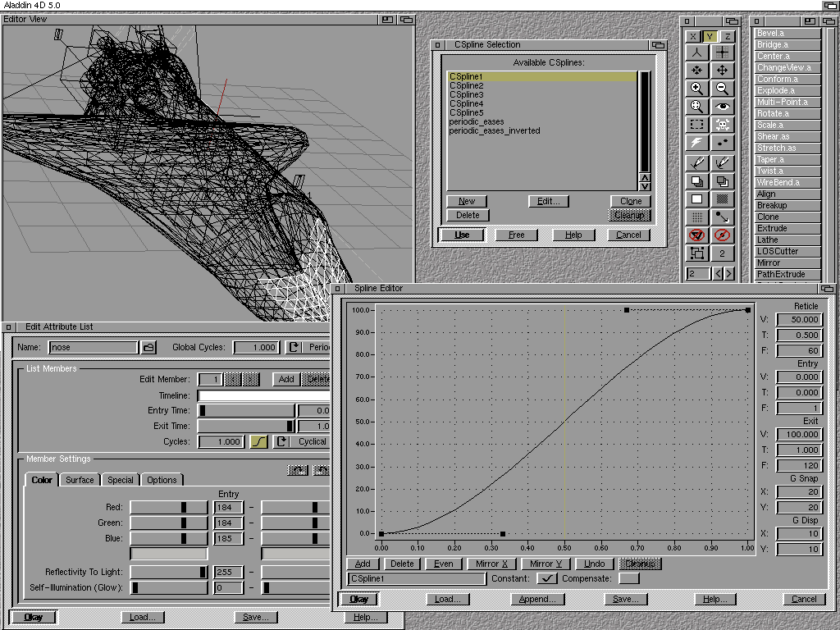The height and width of the screenshot is (630, 840).
Task: Click the solid white square icon
Action: coord(696,199)
